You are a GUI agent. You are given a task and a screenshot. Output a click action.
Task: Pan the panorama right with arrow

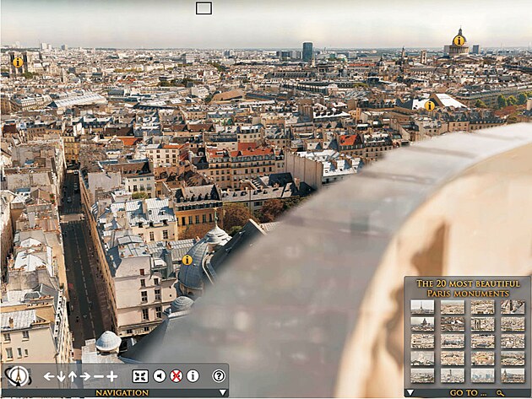pyautogui.click(x=85, y=376)
